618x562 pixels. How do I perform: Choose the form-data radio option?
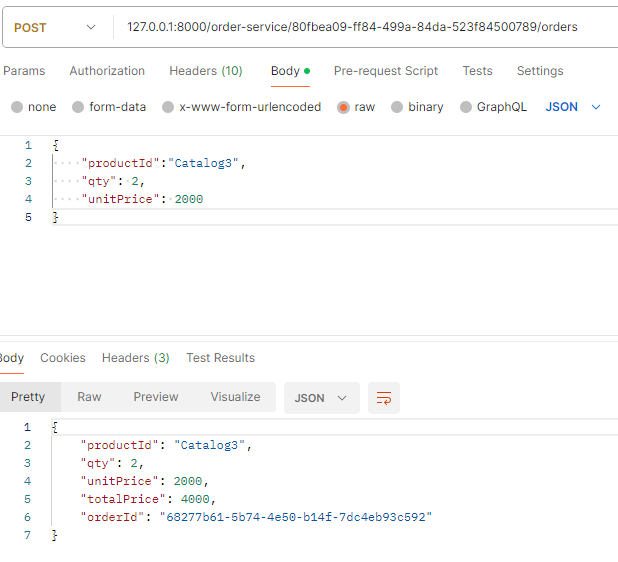(78, 107)
